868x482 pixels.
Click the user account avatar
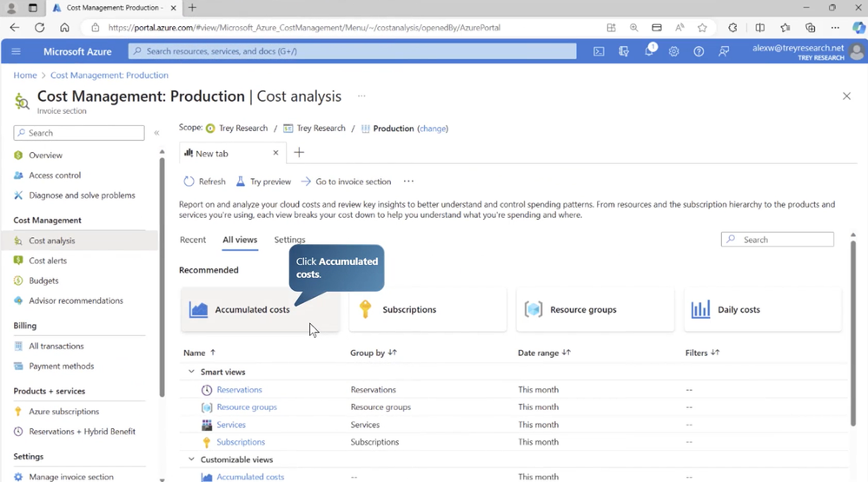click(x=857, y=52)
